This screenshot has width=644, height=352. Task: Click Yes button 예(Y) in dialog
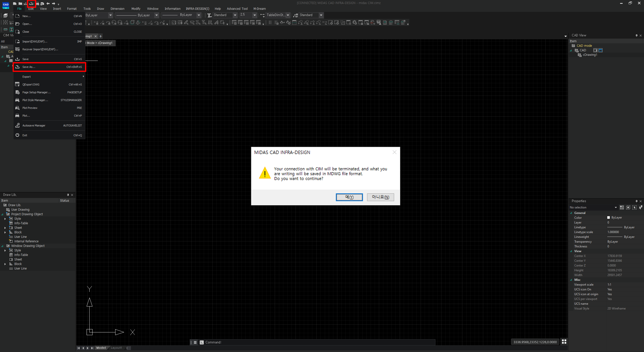349,197
